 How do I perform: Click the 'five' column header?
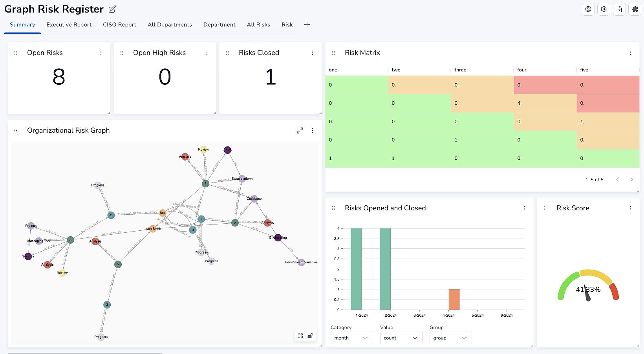(584, 70)
